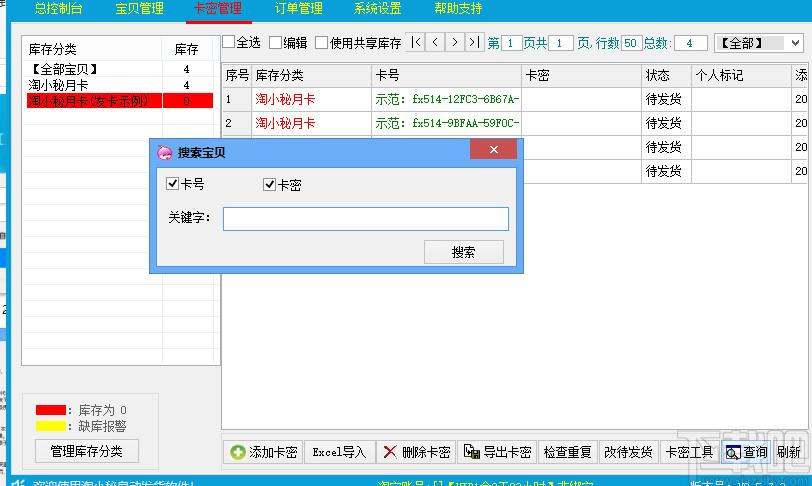Click 库存 column header in left panel
The height and width of the screenshot is (486, 812).
187,49
